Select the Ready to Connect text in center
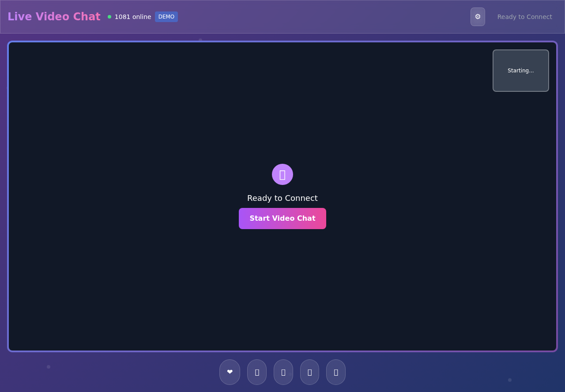Image resolution: width=565 pixels, height=392 pixels. (x=282, y=198)
